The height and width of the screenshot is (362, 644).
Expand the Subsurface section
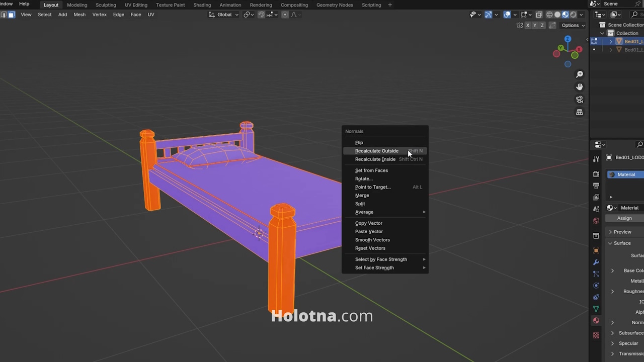pyautogui.click(x=612, y=333)
